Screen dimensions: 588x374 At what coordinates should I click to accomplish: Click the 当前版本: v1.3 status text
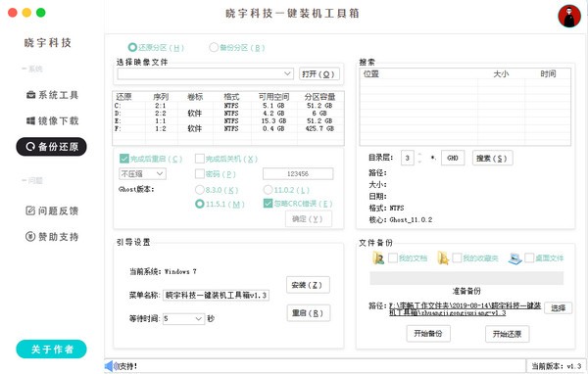556,366
